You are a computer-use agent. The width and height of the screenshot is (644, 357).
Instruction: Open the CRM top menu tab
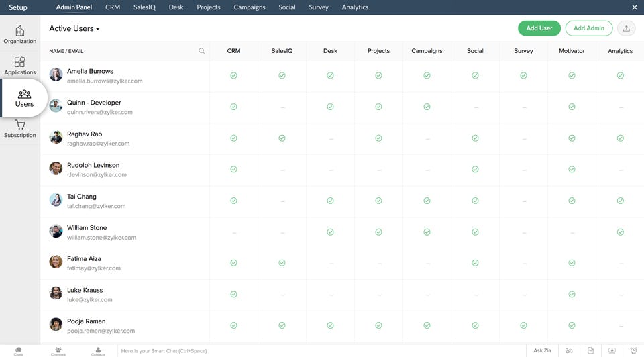click(113, 7)
